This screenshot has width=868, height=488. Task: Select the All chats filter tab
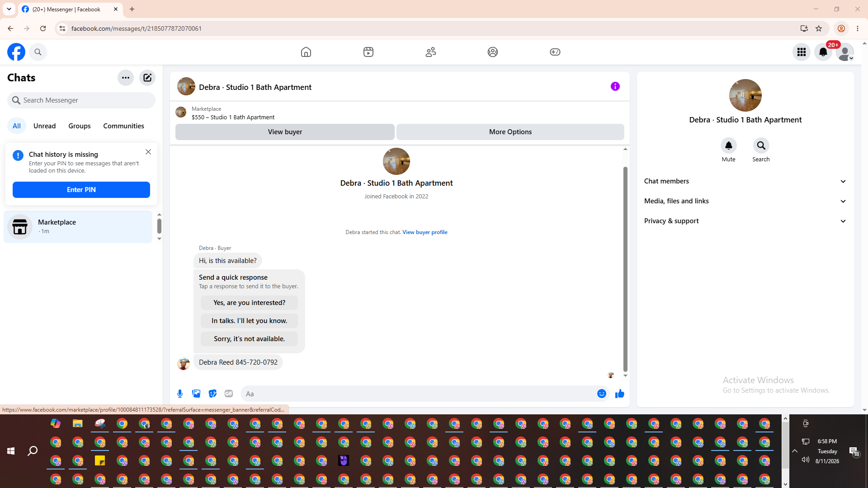pos(17,126)
